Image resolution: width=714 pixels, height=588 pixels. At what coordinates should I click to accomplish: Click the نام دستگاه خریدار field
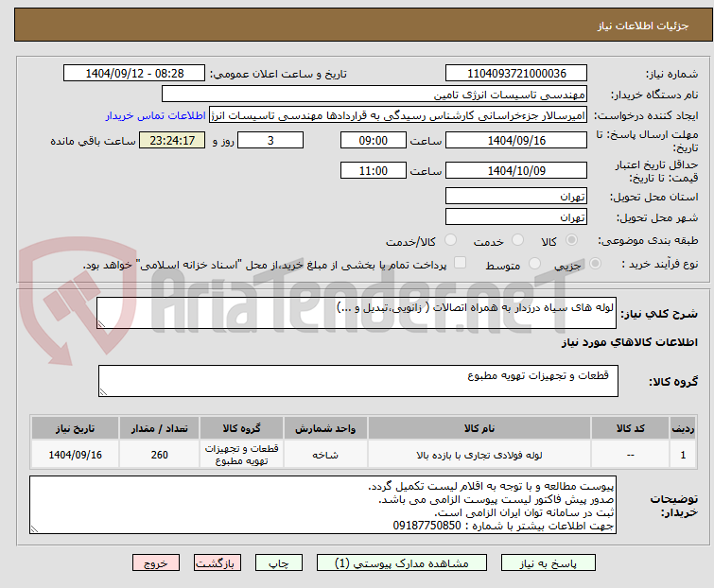374,95
